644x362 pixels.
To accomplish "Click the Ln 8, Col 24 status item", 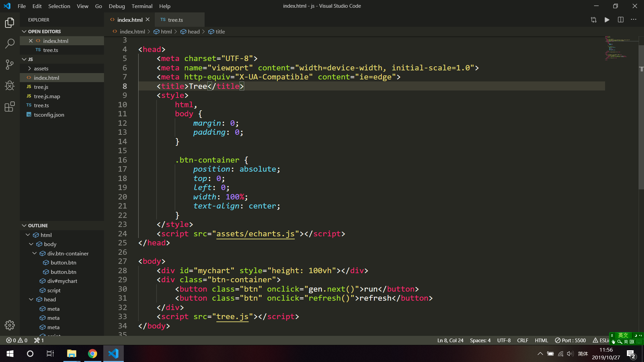I will (x=450, y=340).
